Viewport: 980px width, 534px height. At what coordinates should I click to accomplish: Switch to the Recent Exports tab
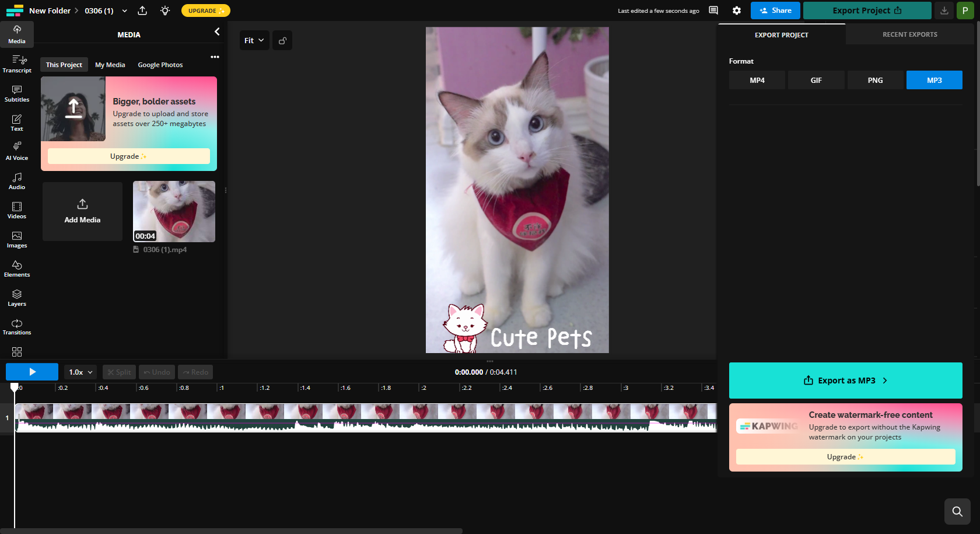(909, 34)
